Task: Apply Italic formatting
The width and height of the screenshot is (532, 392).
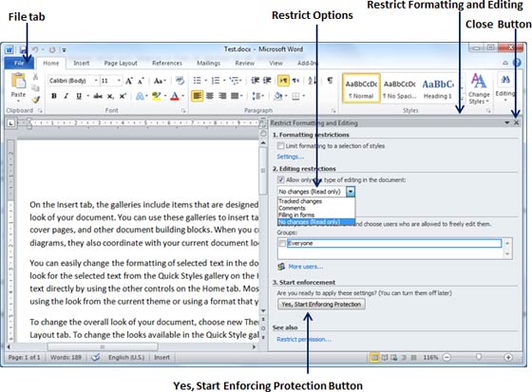Action: pos(66,96)
